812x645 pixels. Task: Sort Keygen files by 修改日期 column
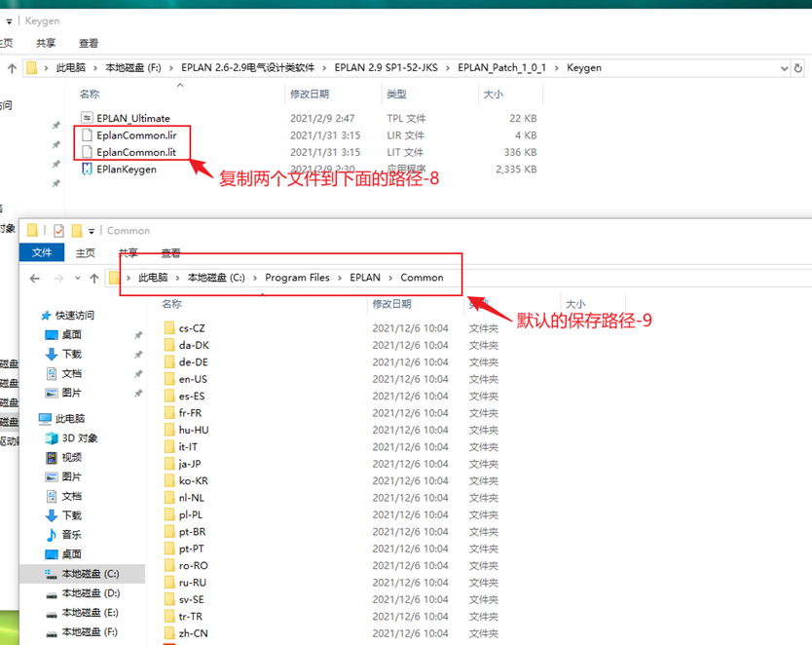(x=310, y=95)
